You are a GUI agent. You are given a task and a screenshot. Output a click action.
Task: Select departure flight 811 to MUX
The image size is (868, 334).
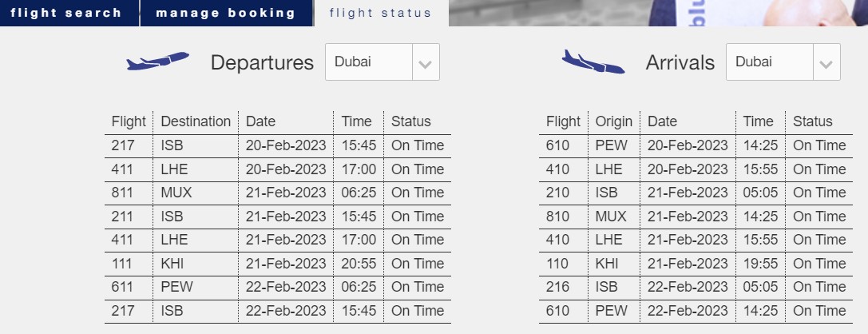(x=278, y=193)
